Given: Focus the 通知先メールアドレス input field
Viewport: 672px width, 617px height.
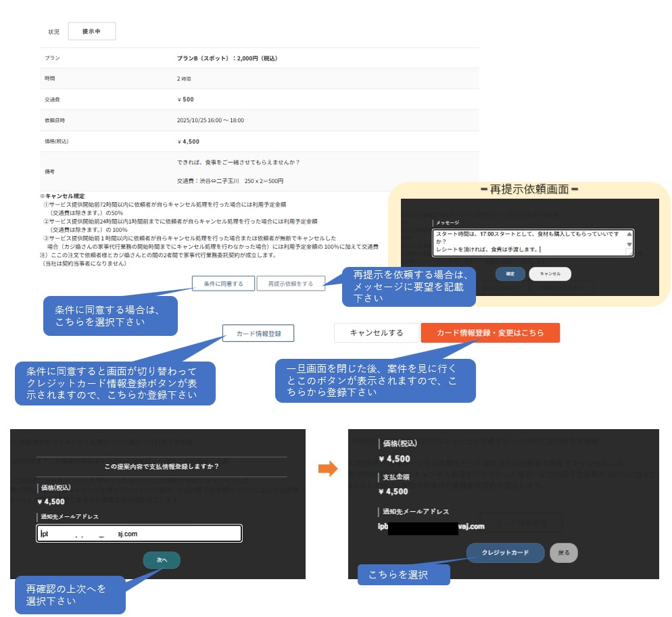Looking at the screenshot, I should [139, 533].
